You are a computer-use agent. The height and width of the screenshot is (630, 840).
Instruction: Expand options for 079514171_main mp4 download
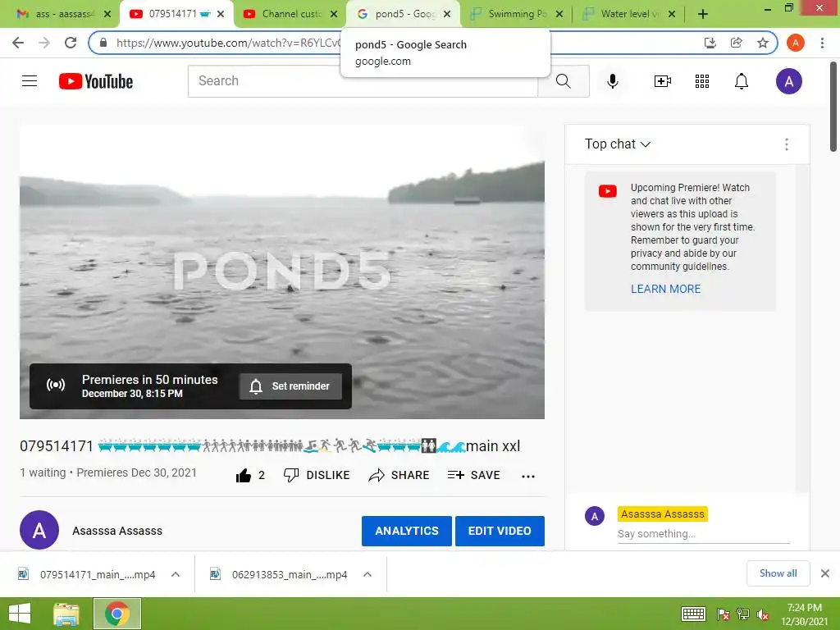tap(176, 574)
